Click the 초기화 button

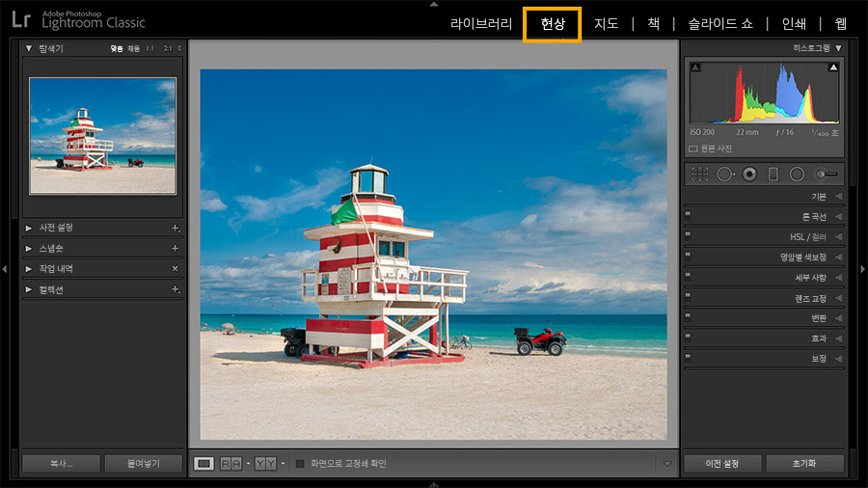[805, 464]
